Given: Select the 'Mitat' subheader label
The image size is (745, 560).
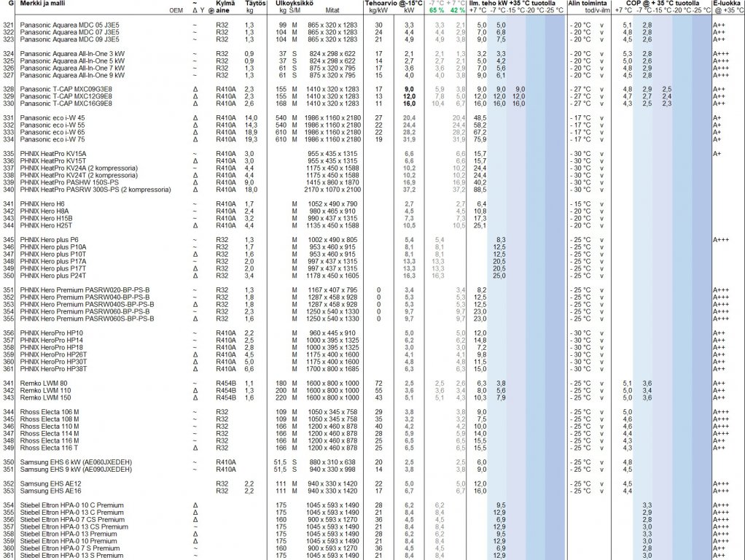Looking at the screenshot, I should point(332,10).
